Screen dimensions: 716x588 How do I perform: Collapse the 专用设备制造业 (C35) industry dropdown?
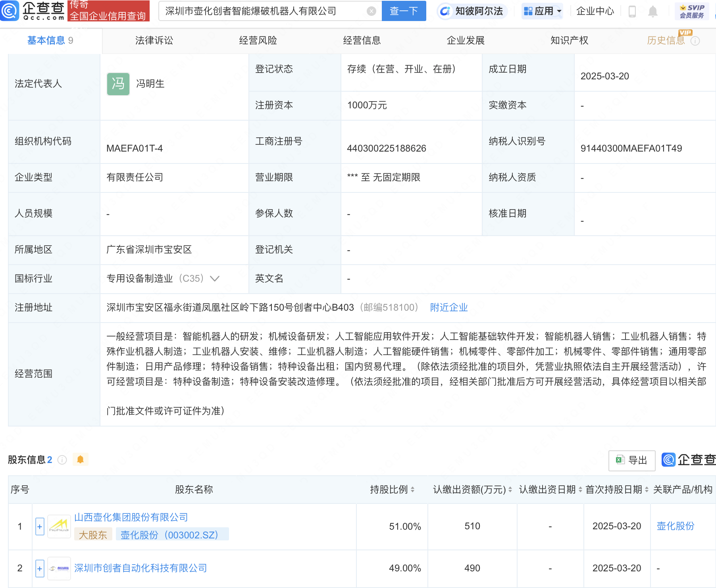tap(215, 279)
